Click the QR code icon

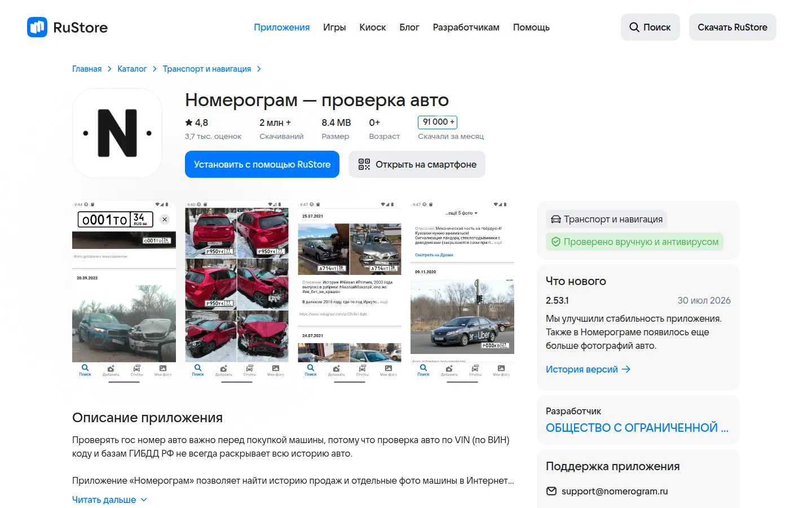click(x=364, y=164)
